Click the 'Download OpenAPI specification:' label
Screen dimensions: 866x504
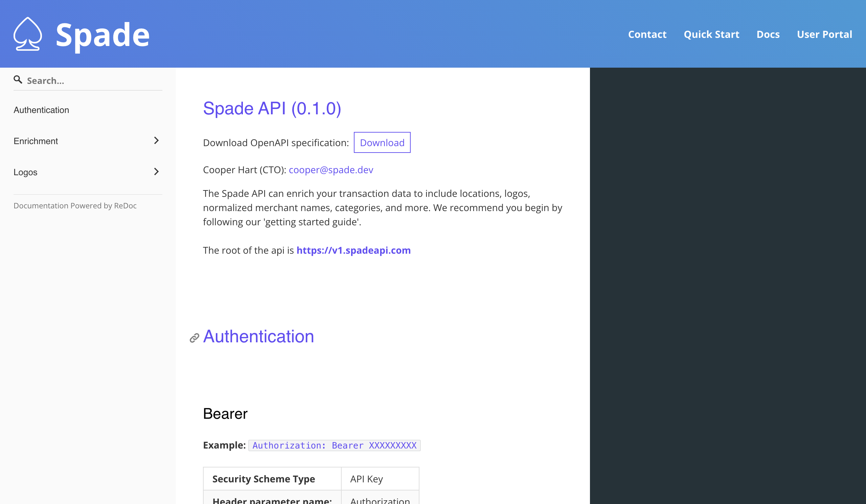pyautogui.click(x=276, y=143)
